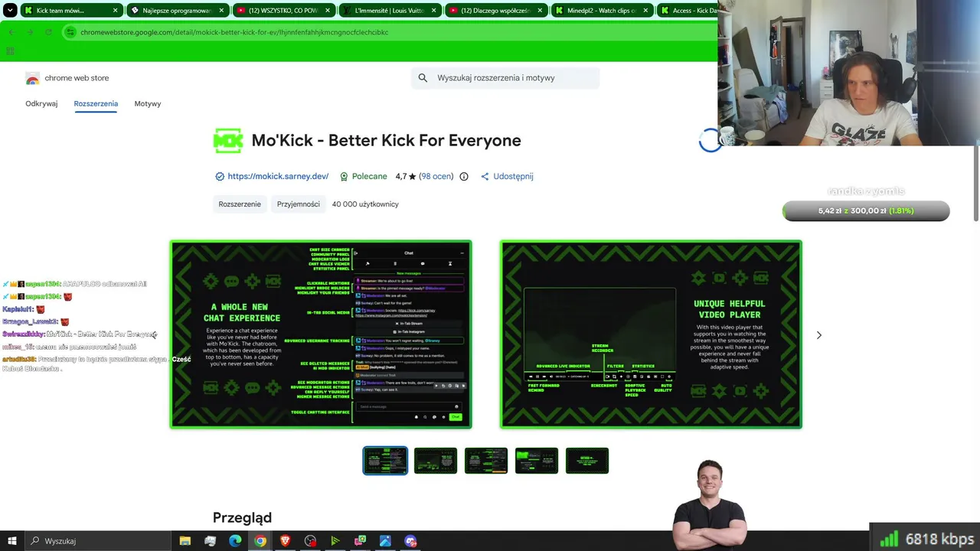Switch to the "Minedpl2 - Watch clips" tab
This screenshot has height=551, width=980.
(x=603, y=11)
